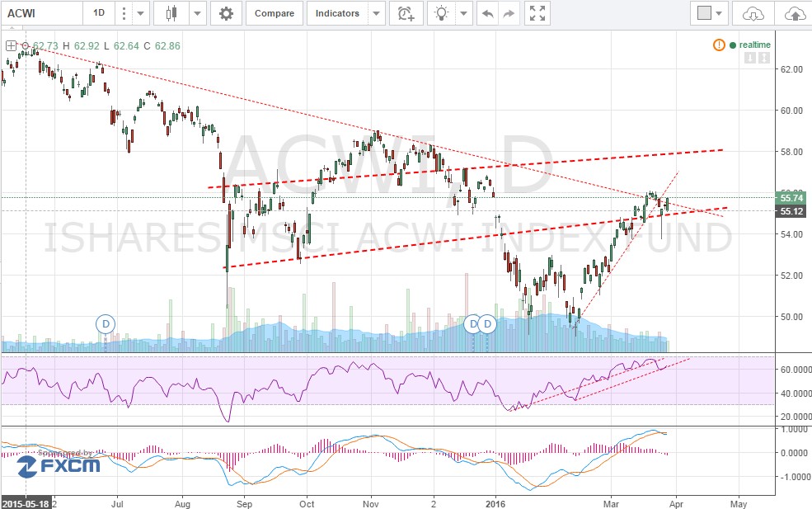
Task: Click the lightbulb ideas icon
Action: (441, 13)
